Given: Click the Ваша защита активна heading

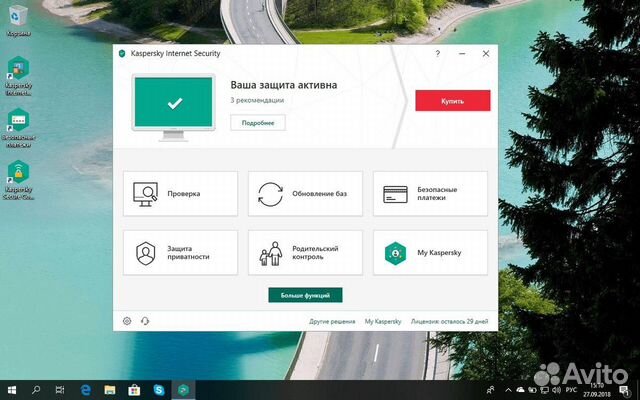Looking at the screenshot, I should tap(284, 85).
